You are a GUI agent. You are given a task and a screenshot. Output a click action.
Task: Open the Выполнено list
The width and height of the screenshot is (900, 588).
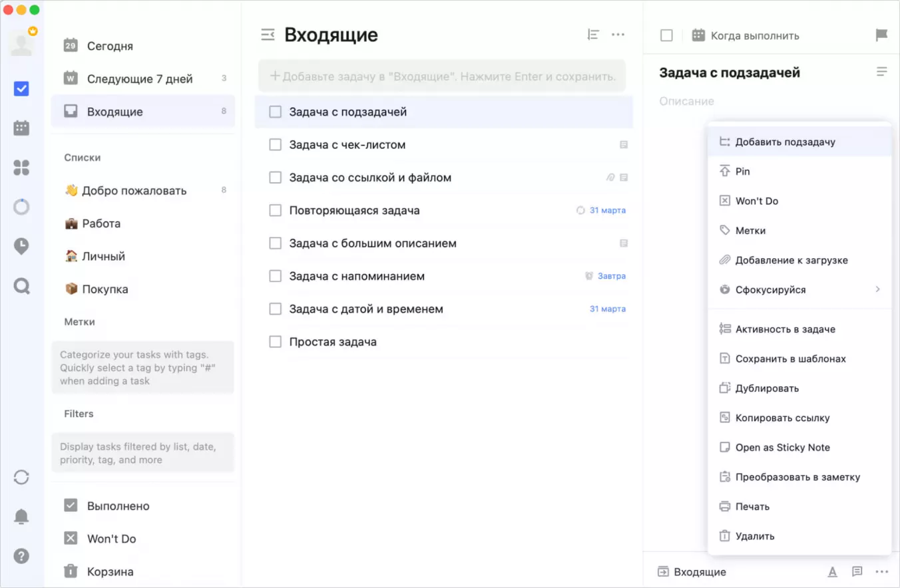(x=143, y=506)
